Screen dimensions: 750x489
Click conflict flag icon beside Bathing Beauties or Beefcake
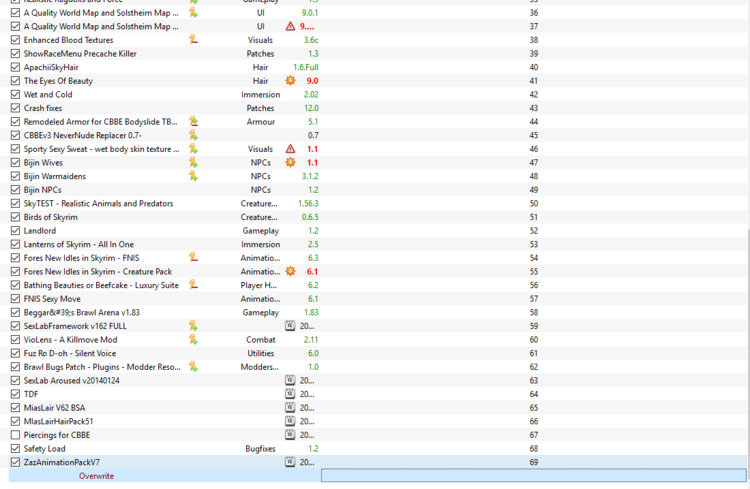(x=193, y=285)
